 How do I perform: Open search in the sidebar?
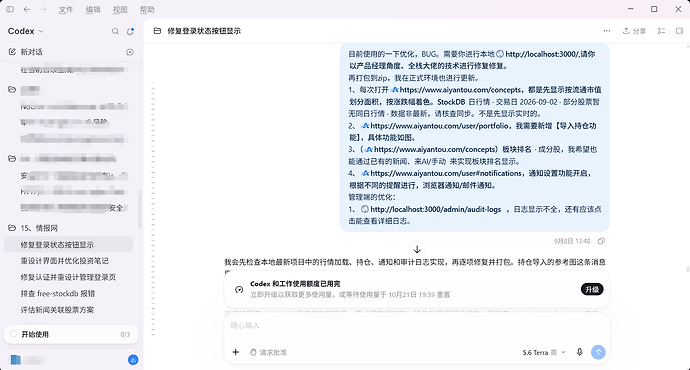click(115, 31)
